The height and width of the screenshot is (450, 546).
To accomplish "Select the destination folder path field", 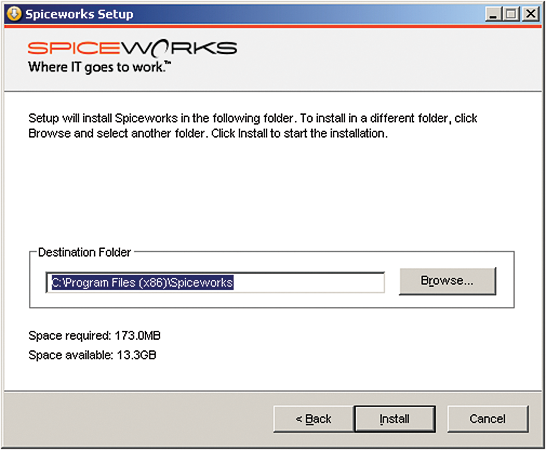I will point(215,282).
